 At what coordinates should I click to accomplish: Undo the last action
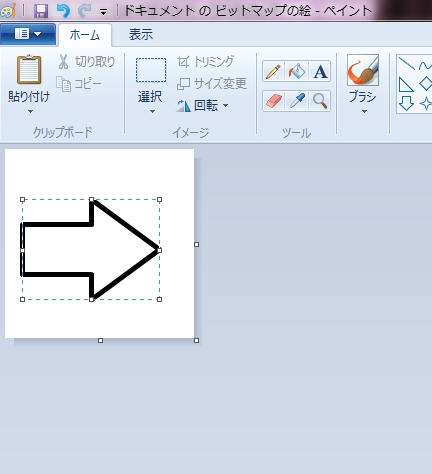tap(63, 11)
